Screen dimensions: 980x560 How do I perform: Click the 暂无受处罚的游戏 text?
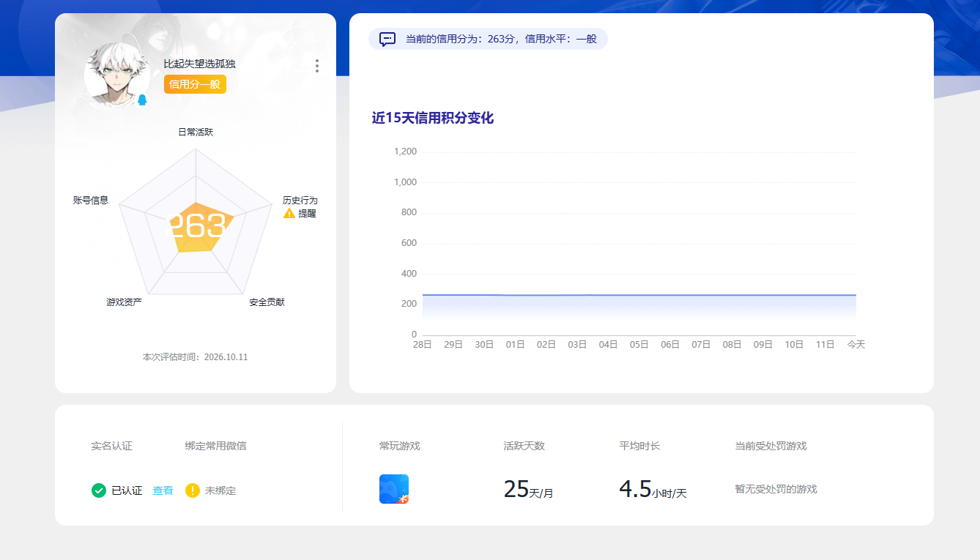pos(776,489)
